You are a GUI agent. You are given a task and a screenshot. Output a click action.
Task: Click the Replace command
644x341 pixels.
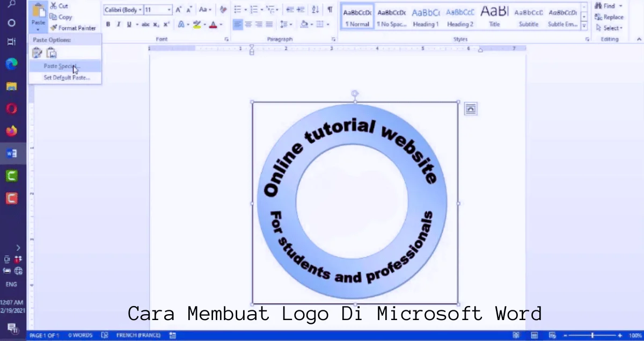(x=610, y=17)
